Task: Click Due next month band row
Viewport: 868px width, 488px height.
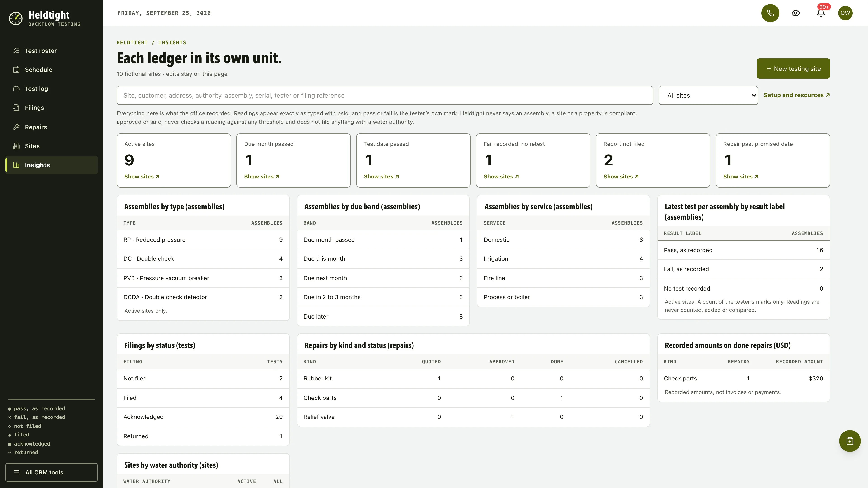Action: tap(383, 278)
